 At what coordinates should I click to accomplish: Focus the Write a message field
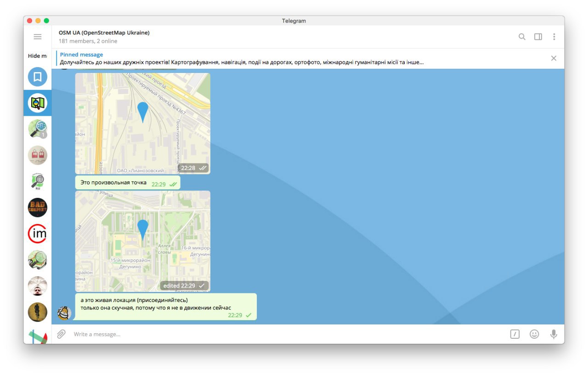pyautogui.click(x=288, y=334)
